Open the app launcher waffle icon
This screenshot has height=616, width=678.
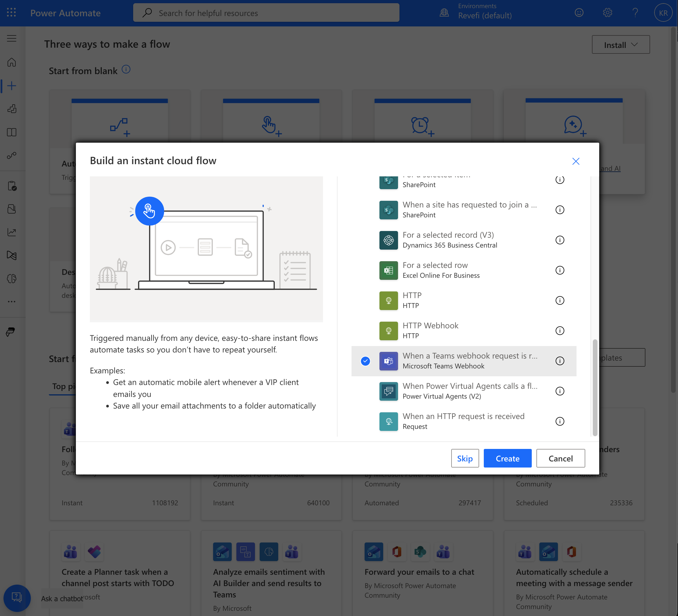pyautogui.click(x=11, y=13)
